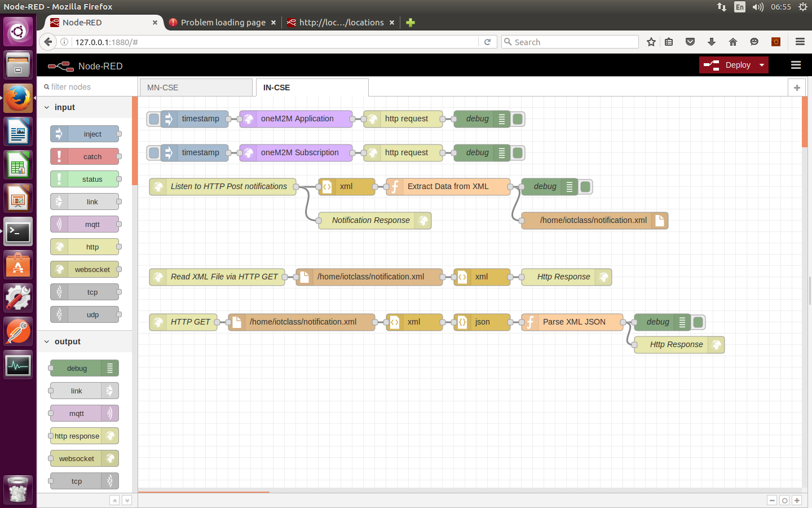Add a new flow tab
This screenshot has height=508, width=812.
[x=797, y=87]
